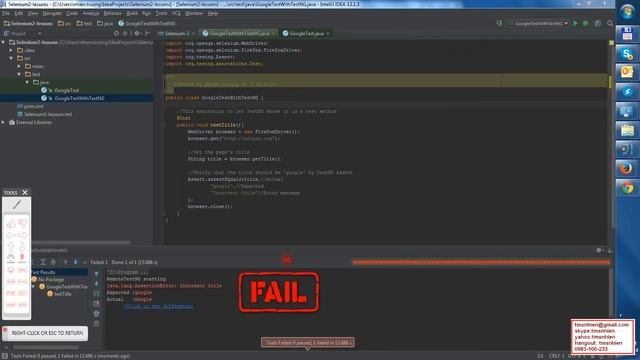Open the Edit menu
The width and height of the screenshot is (640, 360).
[x=19, y=13]
